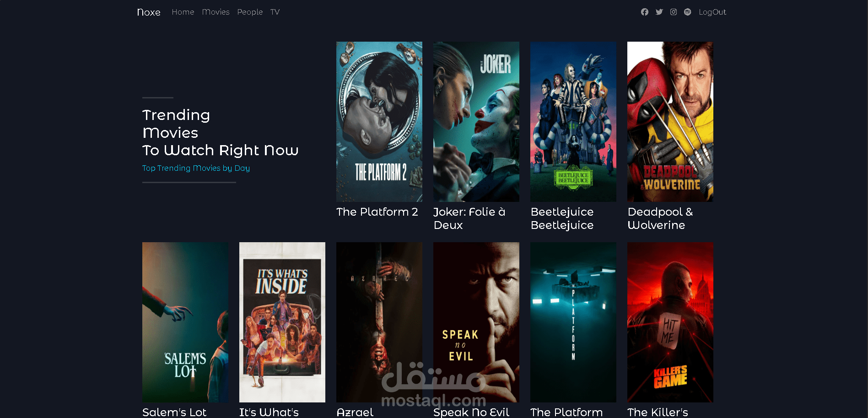This screenshot has width=868, height=418.
Task: Select the It's What's Inside poster
Action: pos(282,322)
